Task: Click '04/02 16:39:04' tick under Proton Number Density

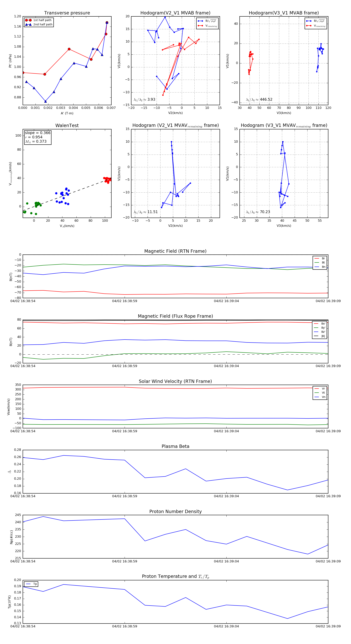Action: pos(226,561)
